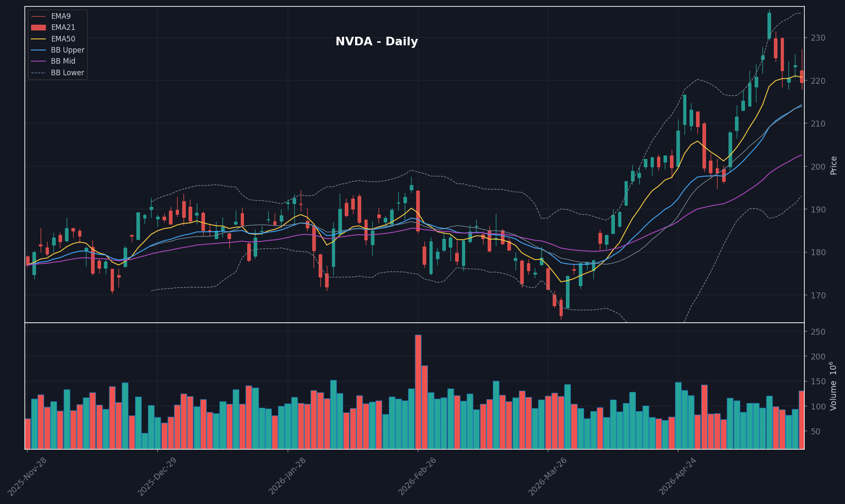
Task: Click the NVDA - Daily chart title
Action: coord(377,41)
